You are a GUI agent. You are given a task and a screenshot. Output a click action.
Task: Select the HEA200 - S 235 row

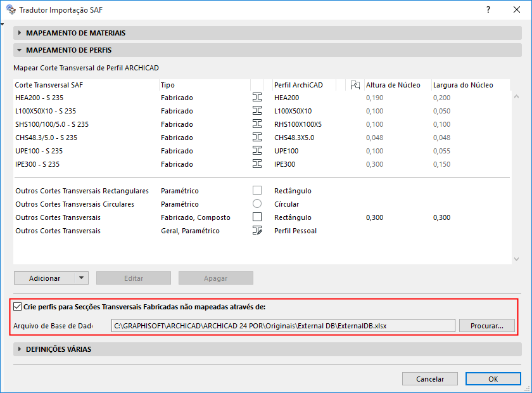(262, 98)
